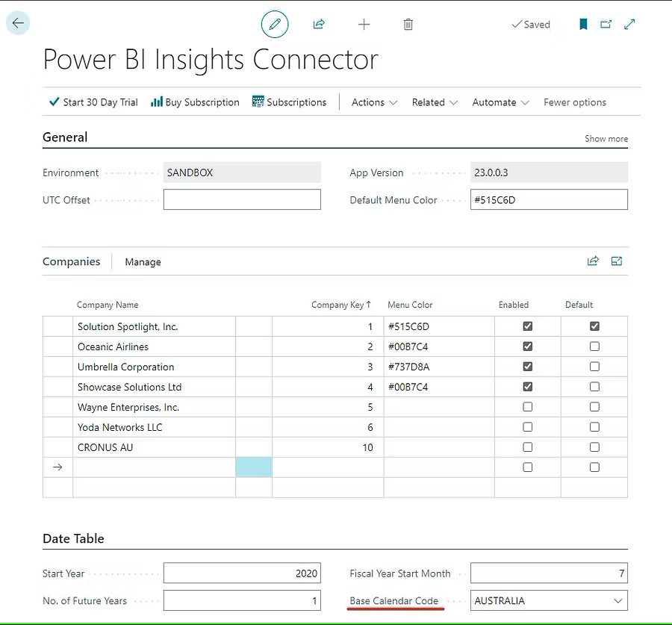Viewport: 672px width, 625px height.
Task: Click Show more in General section
Action: tap(606, 138)
